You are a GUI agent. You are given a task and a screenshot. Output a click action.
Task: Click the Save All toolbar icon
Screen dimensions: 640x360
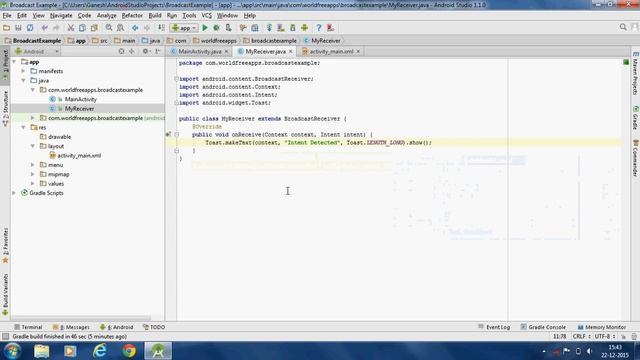pyautogui.click(x=18, y=28)
